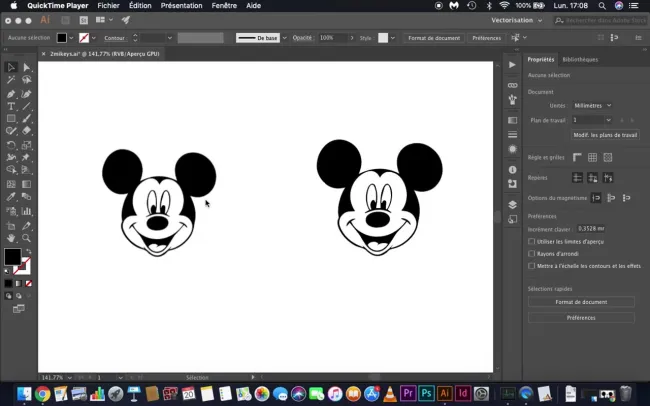The width and height of the screenshot is (650, 406).
Task: Select the Pen tool
Action: point(11,94)
